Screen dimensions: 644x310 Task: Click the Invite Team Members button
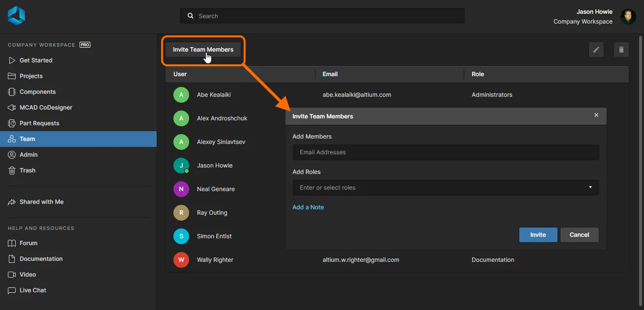pyautogui.click(x=203, y=50)
